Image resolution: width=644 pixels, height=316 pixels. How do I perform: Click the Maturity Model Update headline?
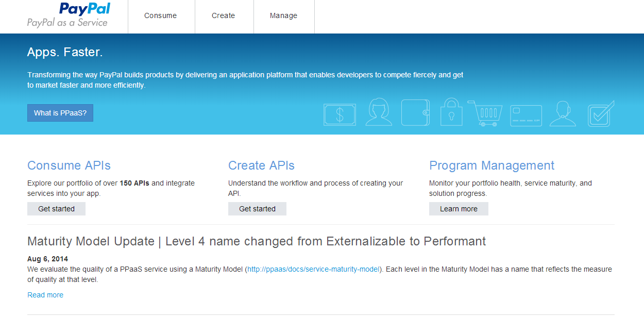257,241
